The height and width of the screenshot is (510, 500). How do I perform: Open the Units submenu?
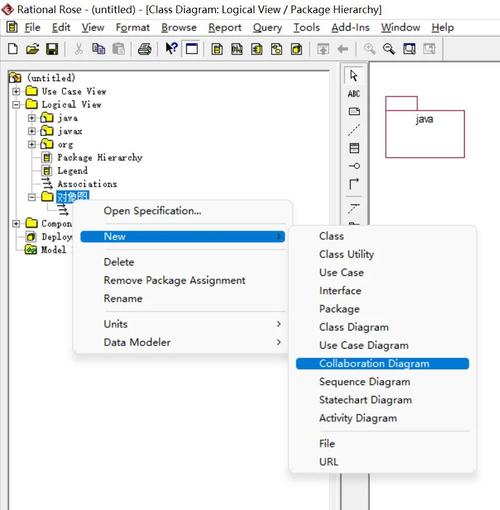tap(183, 324)
